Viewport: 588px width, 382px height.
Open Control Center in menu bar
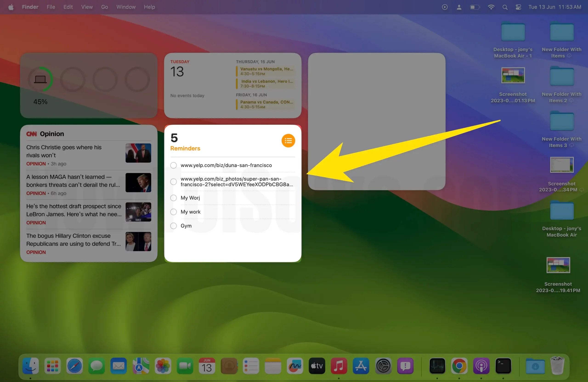518,7
